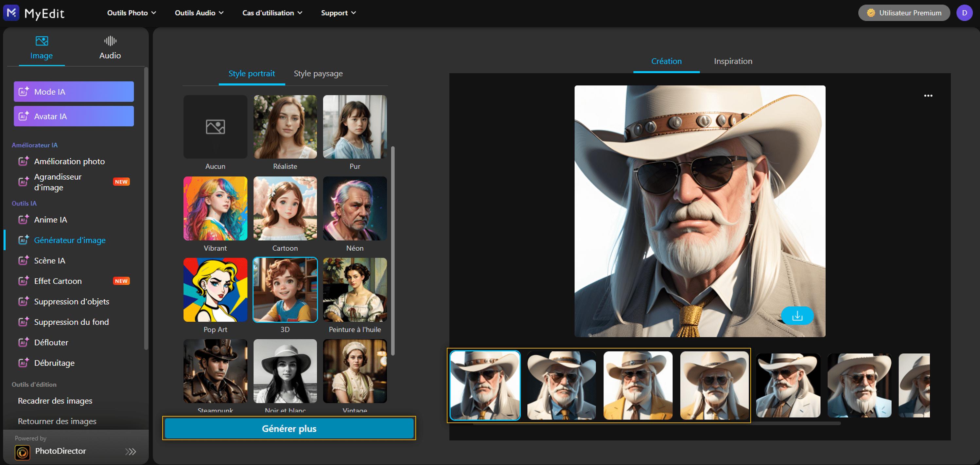Expand the PhotoDirector panel arrows
The width and height of the screenshot is (980, 465).
(131, 451)
